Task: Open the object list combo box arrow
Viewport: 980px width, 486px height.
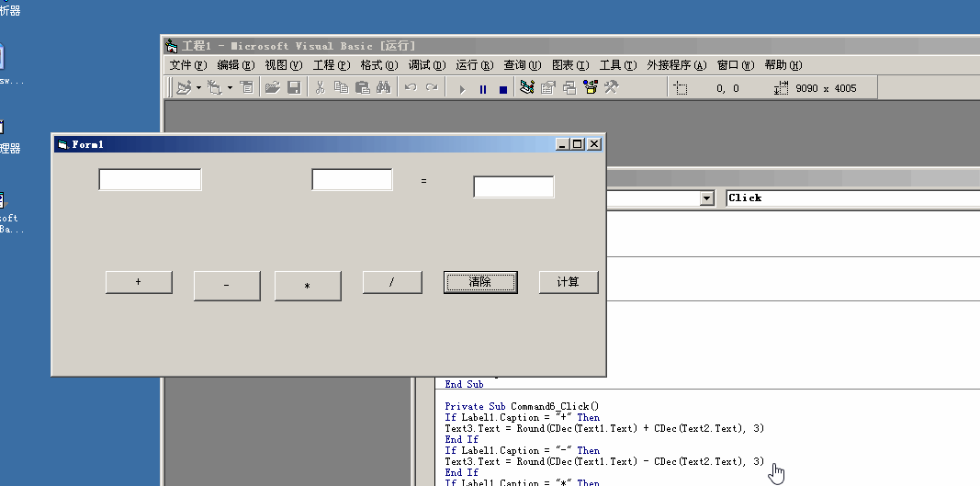Action: point(705,198)
